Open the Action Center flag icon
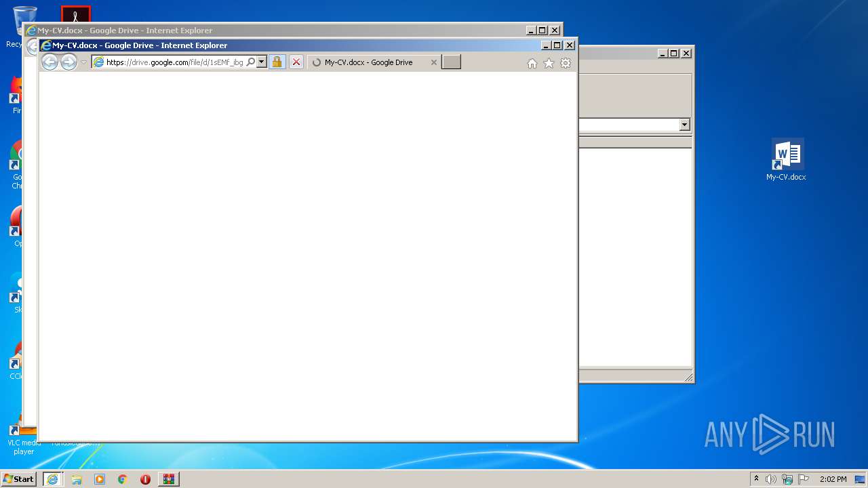Viewport: 868px width, 488px height. click(804, 479)
